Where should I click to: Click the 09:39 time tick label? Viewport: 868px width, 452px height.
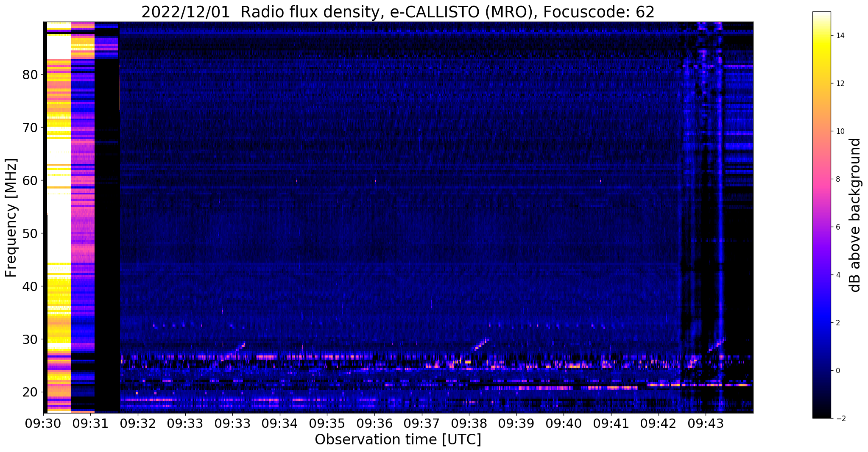click(516, 423)
